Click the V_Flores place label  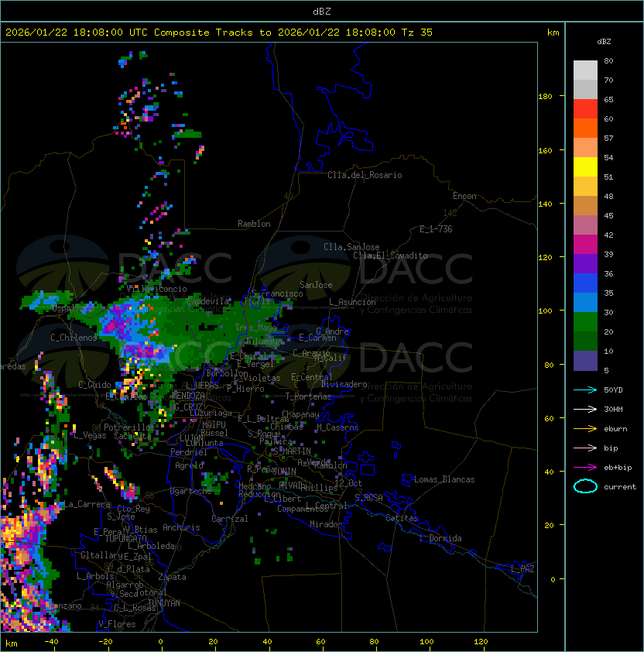point(117,624)
